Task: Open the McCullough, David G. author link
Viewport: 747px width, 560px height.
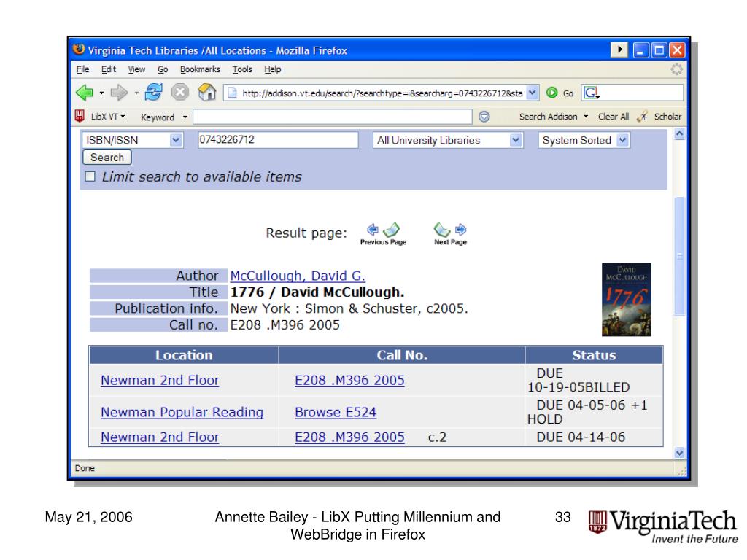Action: coord(298,276)
